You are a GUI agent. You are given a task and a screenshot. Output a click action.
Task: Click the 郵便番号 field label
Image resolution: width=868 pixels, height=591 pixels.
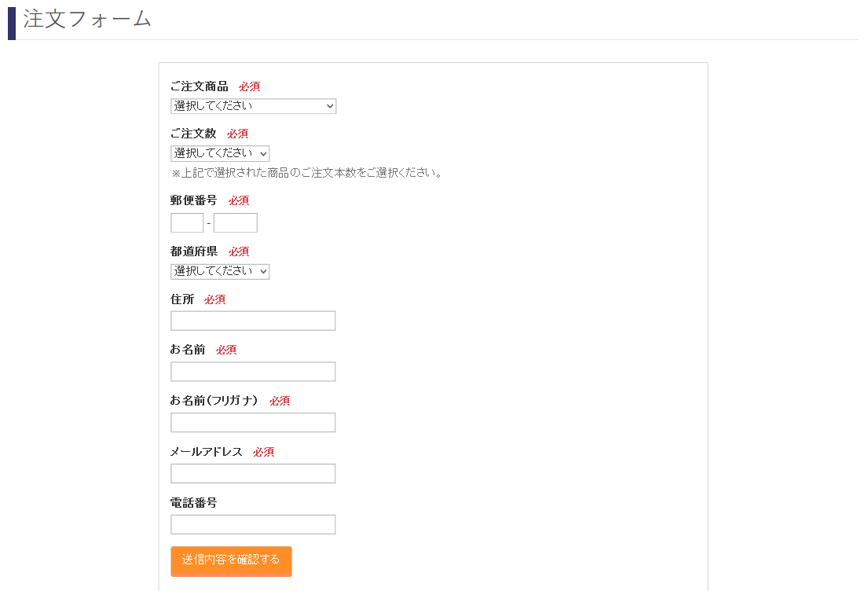pos(195,200)
